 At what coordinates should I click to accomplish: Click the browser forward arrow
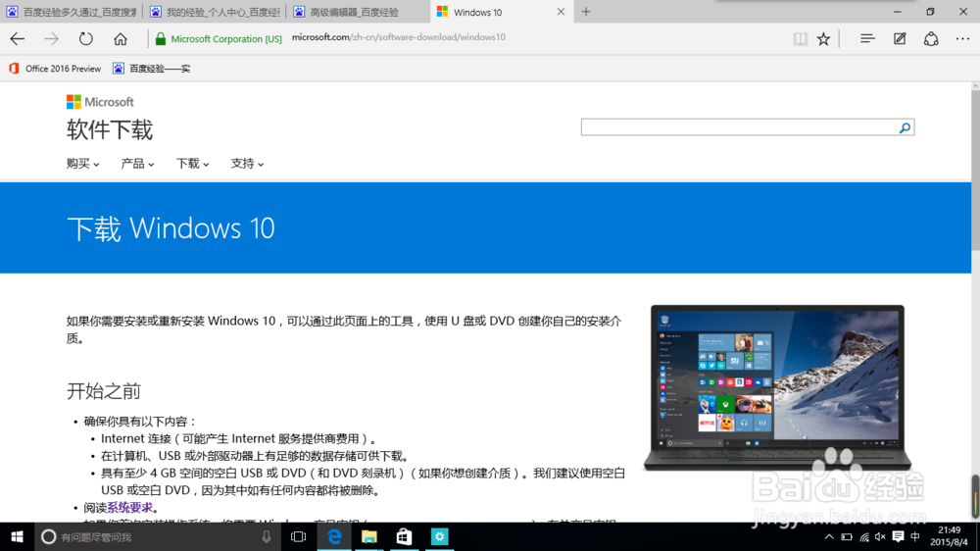(51, 39)
